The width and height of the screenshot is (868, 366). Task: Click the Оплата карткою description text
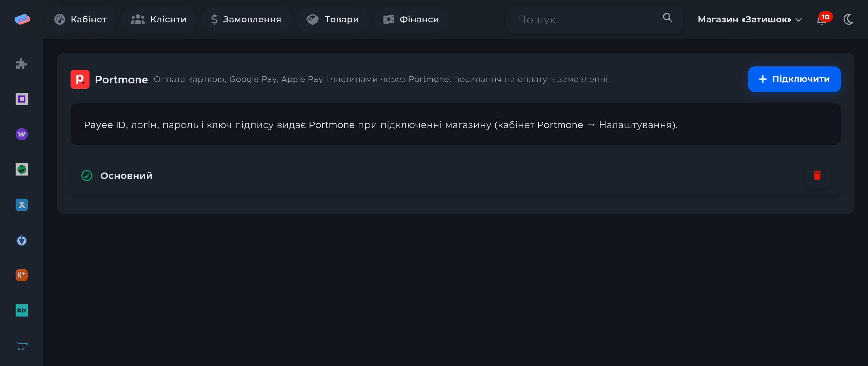point(382,79)
